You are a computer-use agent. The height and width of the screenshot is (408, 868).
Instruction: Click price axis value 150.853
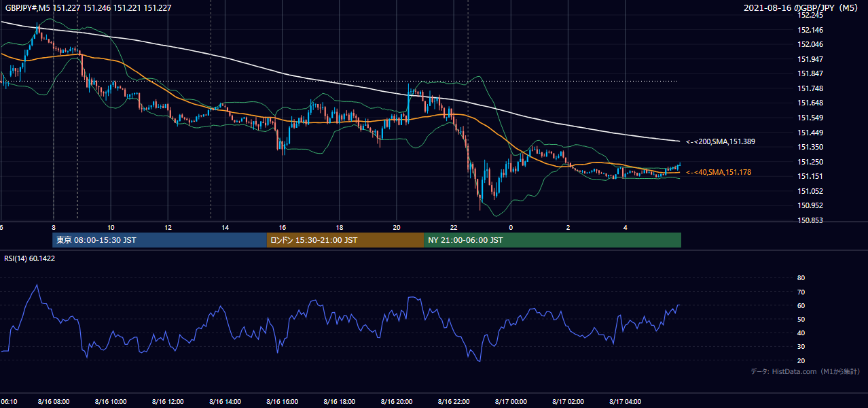coord(810,220)
